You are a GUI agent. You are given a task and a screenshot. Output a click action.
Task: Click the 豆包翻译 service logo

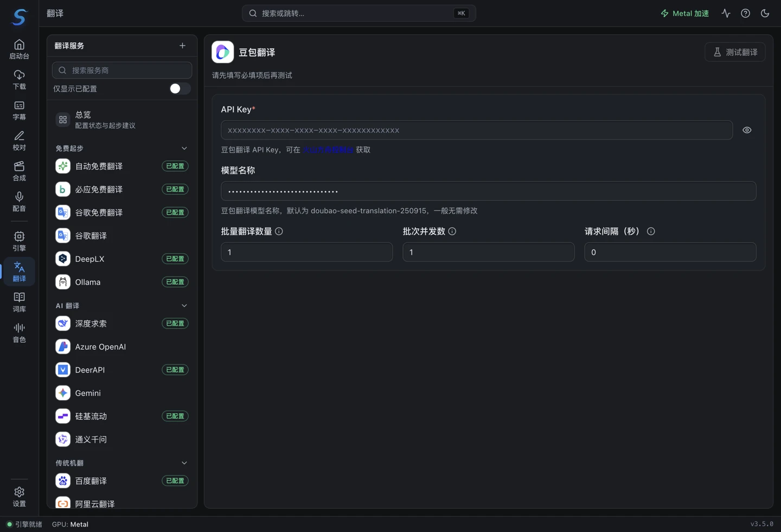[x=222, y=52]
